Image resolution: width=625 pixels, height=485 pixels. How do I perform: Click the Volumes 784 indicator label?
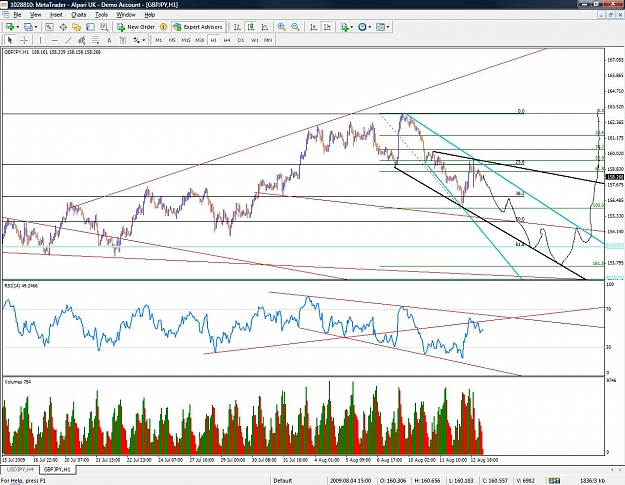coord(18,382)
